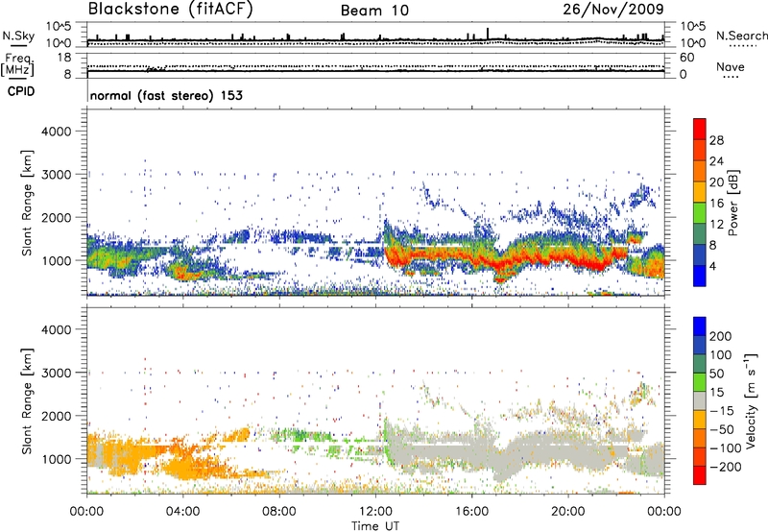Click the 'Time UT' axis label
The height and width of the screenshot is (532, 768).
[375, 525]
